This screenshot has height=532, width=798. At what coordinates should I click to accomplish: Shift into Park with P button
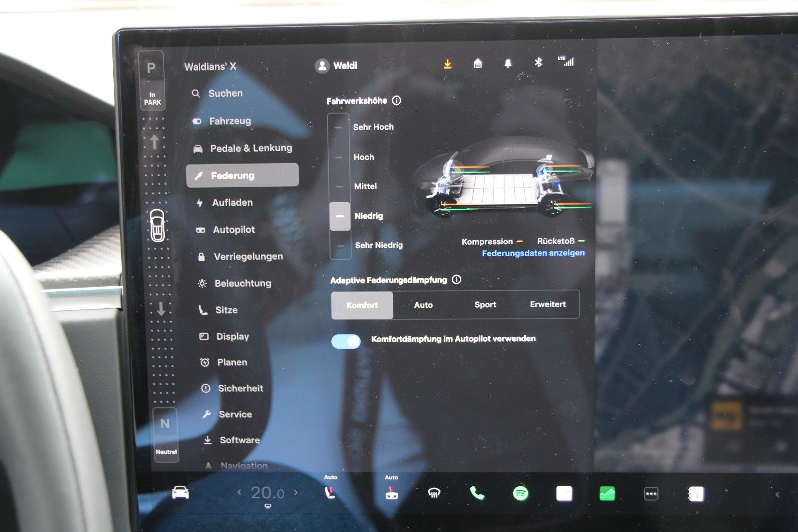coord(151,80)
